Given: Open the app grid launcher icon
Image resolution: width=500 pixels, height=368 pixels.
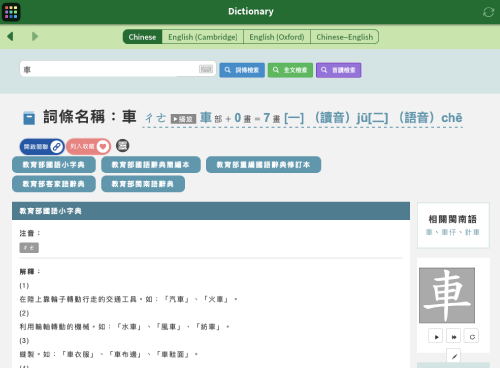Looking at the screenshot, I should coord(11,12).
